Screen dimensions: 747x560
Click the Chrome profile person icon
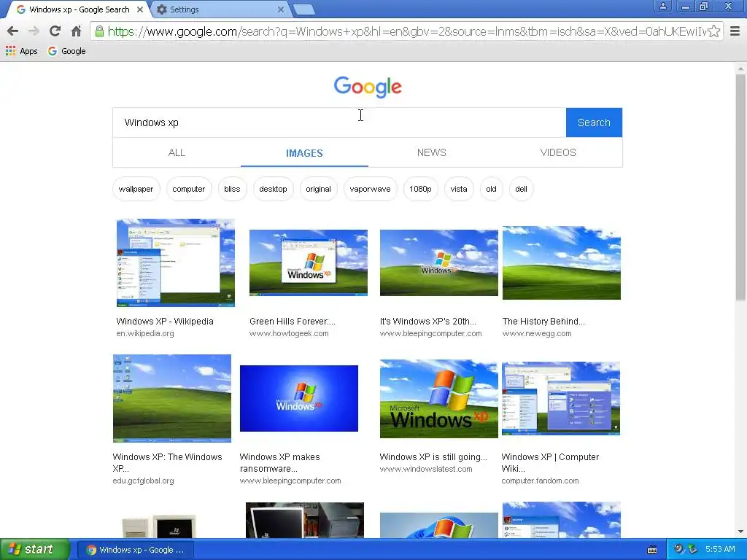662,6
